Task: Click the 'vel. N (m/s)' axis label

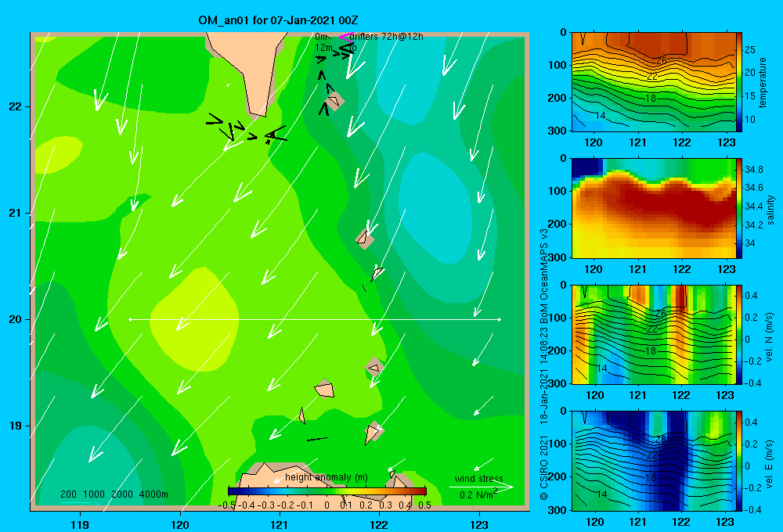Action: pyautogui.click(x=770, y=337)
